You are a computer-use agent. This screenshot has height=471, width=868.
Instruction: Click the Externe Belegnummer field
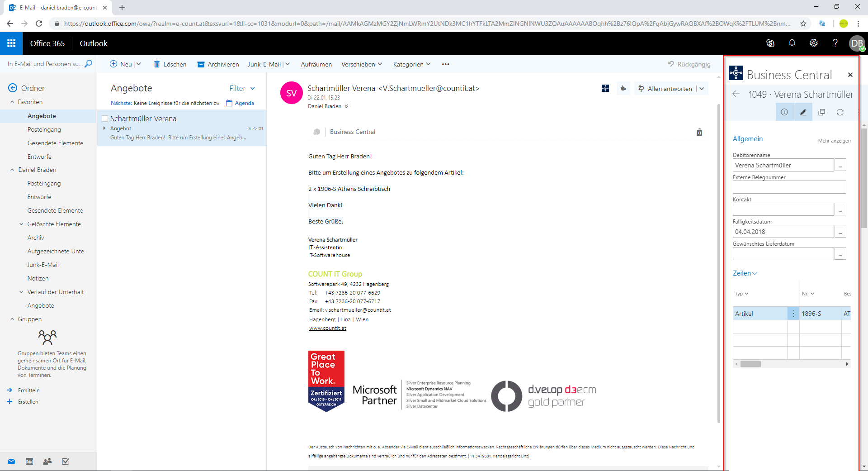[789, 187]
